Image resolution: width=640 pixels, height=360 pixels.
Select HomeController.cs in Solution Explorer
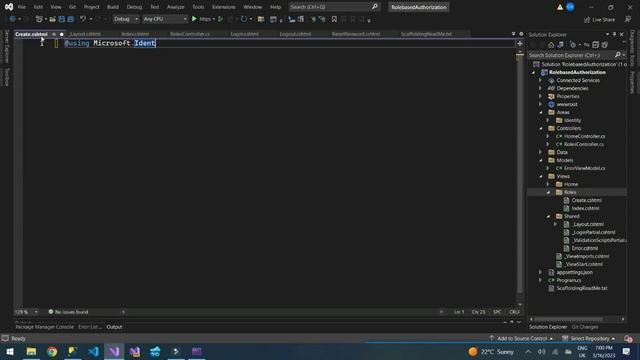(x=584, y=136)
